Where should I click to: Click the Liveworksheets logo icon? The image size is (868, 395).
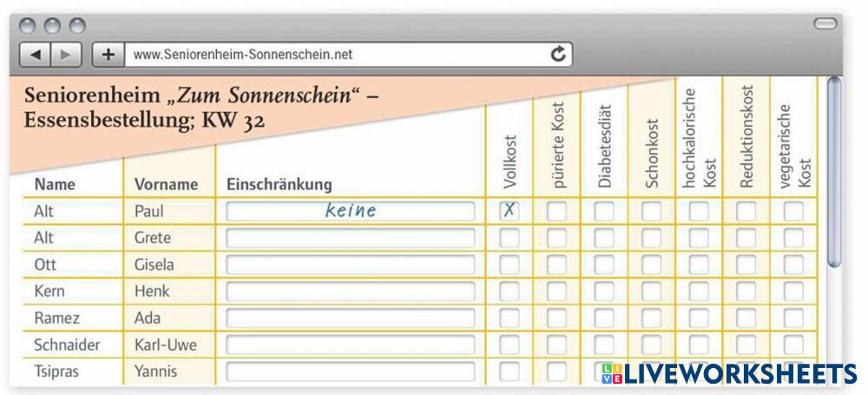click(x=612, y=373)
